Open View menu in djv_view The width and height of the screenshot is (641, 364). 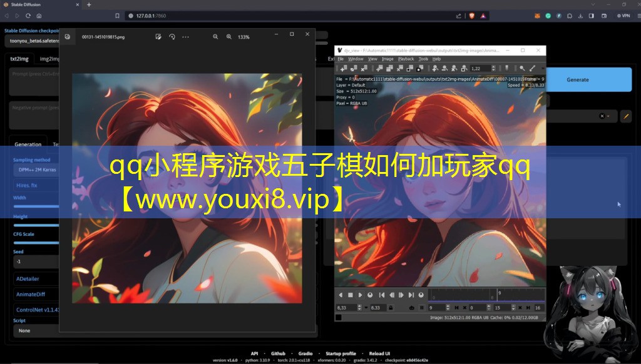372,59
